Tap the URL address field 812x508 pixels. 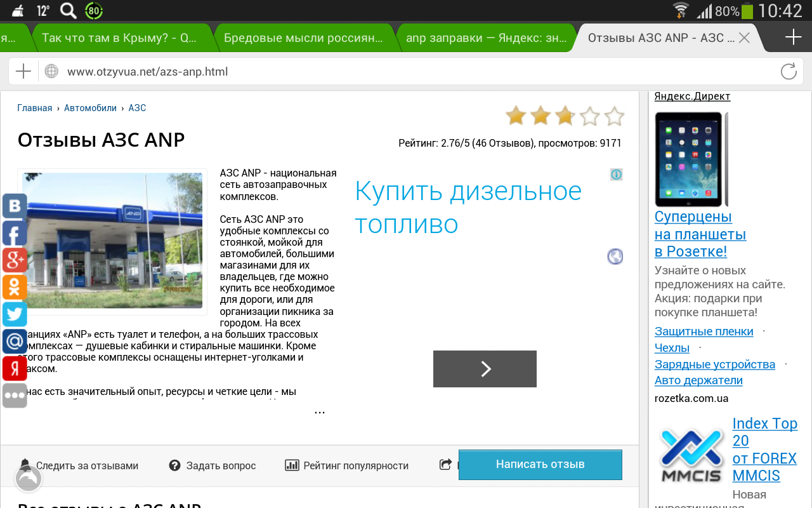(x=406, y=72)
